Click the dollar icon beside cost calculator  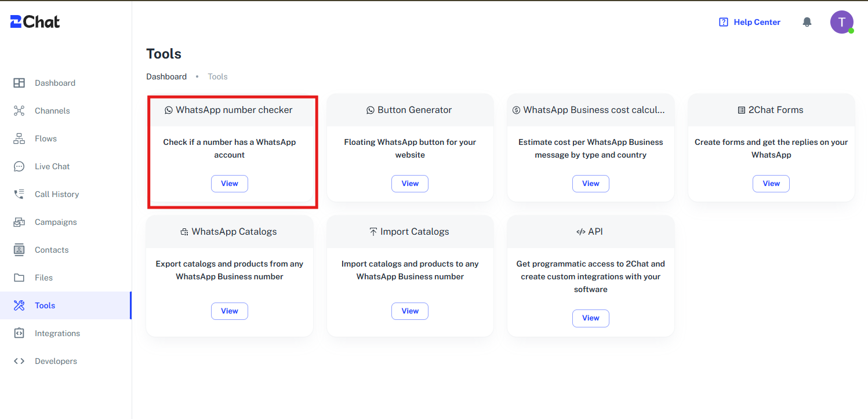pos(517,110)
